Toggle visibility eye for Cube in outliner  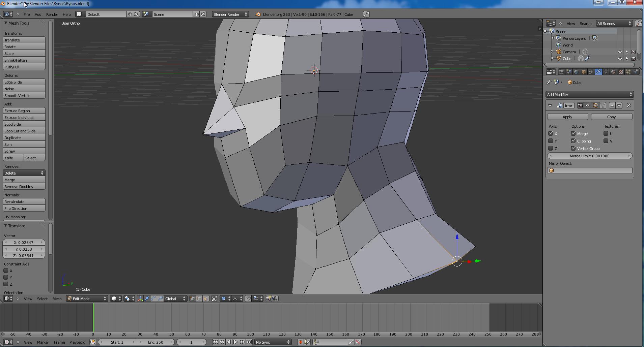tap(620, 59)
